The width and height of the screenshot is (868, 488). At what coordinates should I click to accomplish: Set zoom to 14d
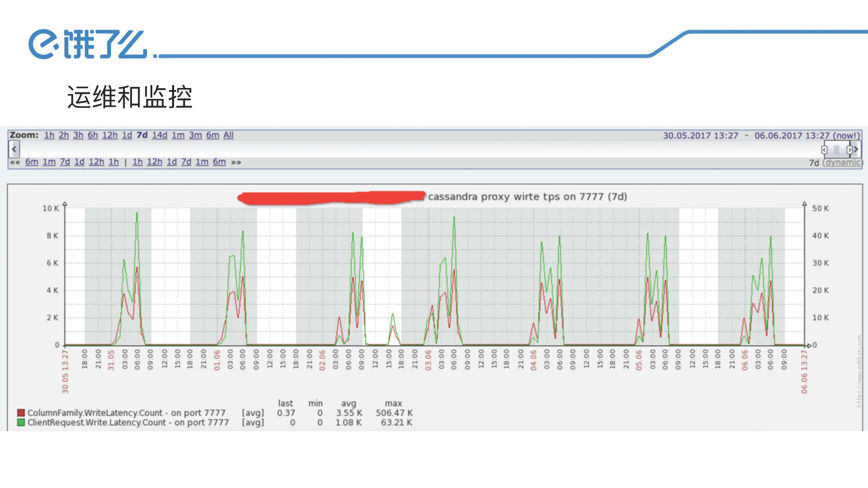tap(160, 135)
